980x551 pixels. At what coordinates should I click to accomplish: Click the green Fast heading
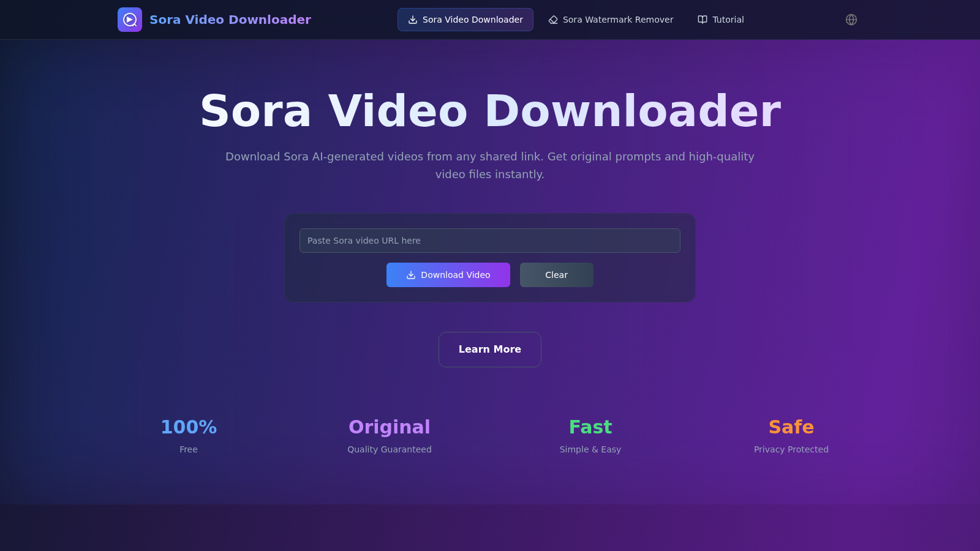pyautogui.click(x=590, y=427)
